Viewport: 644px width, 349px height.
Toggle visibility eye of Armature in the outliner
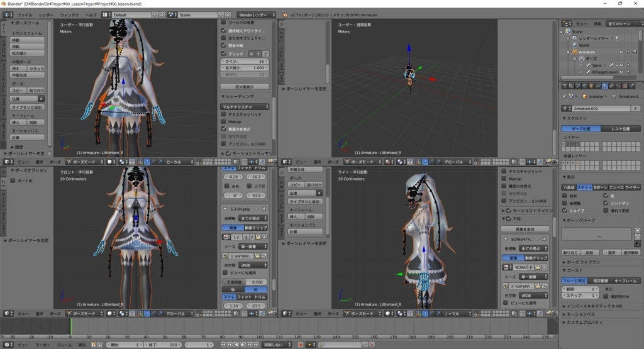tap(621, 52)
